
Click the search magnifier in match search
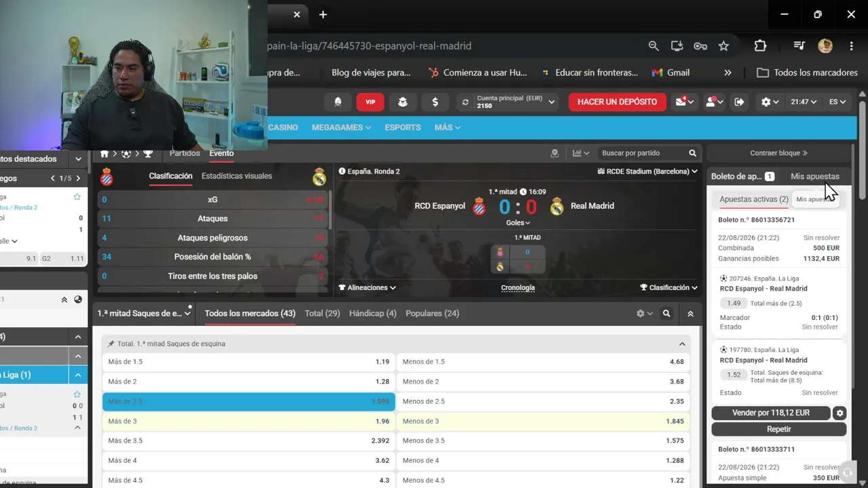coord(692,153)
